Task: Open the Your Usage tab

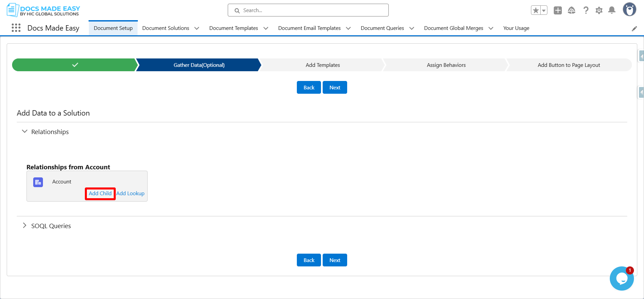Action: 516,28
